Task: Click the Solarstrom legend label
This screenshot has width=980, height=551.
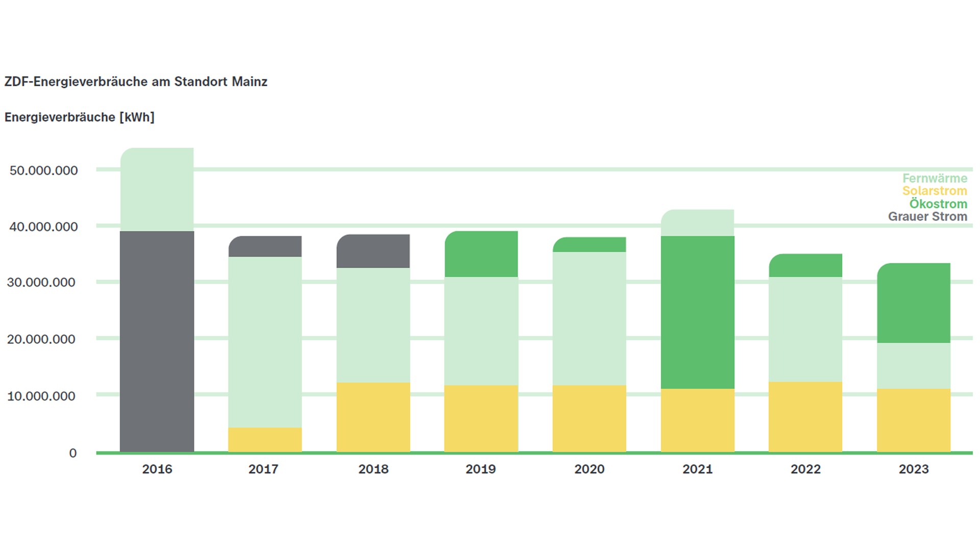Action: (934, 191)
